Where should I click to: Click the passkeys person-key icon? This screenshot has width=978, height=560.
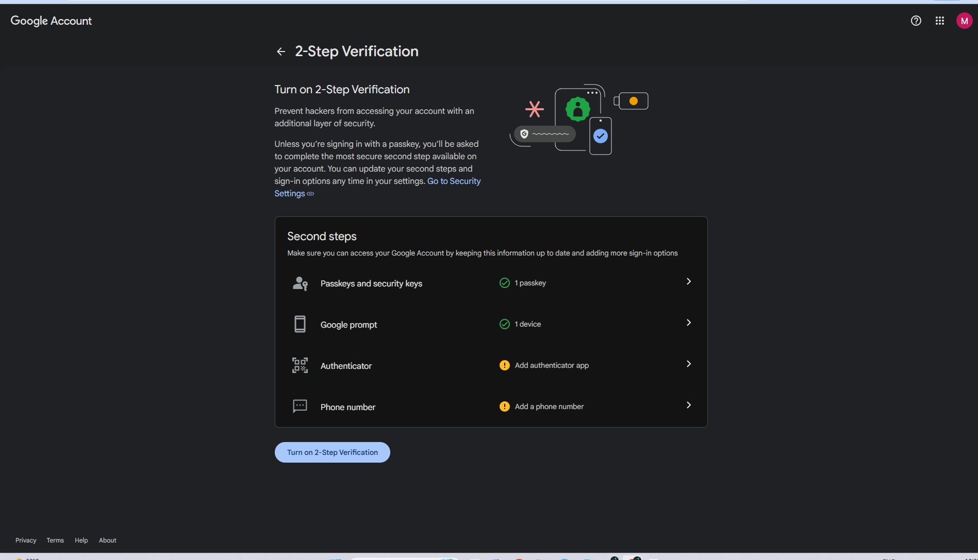pyautogui.click(x=300, y=283)
